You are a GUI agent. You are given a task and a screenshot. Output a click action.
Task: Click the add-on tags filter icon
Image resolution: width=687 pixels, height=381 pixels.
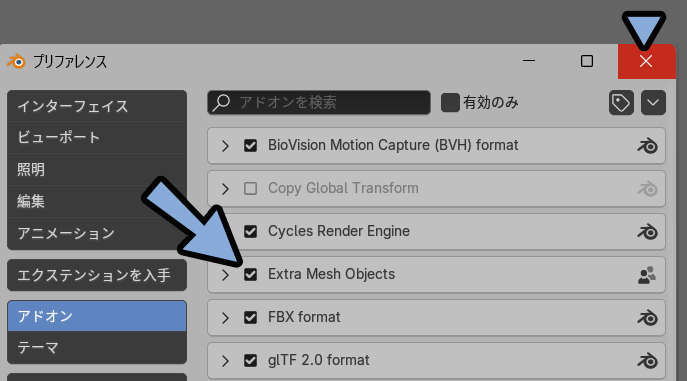pos(621,103)
